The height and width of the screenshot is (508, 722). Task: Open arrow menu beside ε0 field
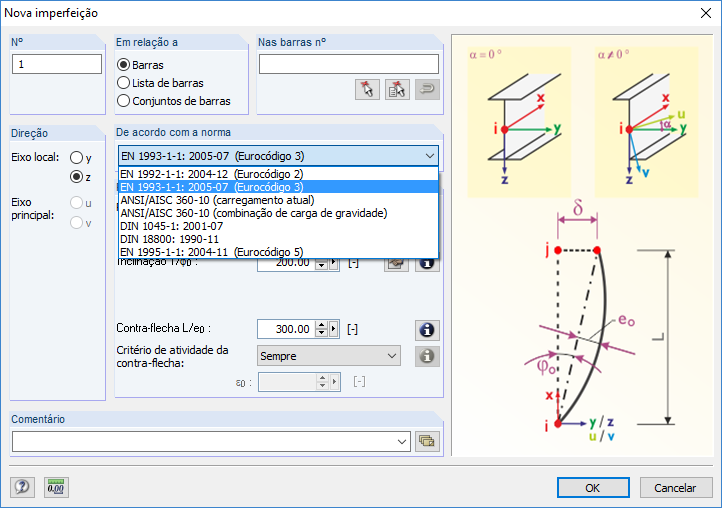coord(334,382)
